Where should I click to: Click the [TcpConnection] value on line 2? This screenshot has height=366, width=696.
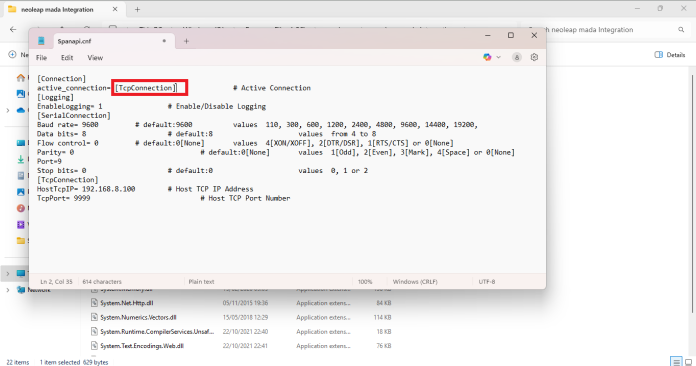(x=146, y=88)
